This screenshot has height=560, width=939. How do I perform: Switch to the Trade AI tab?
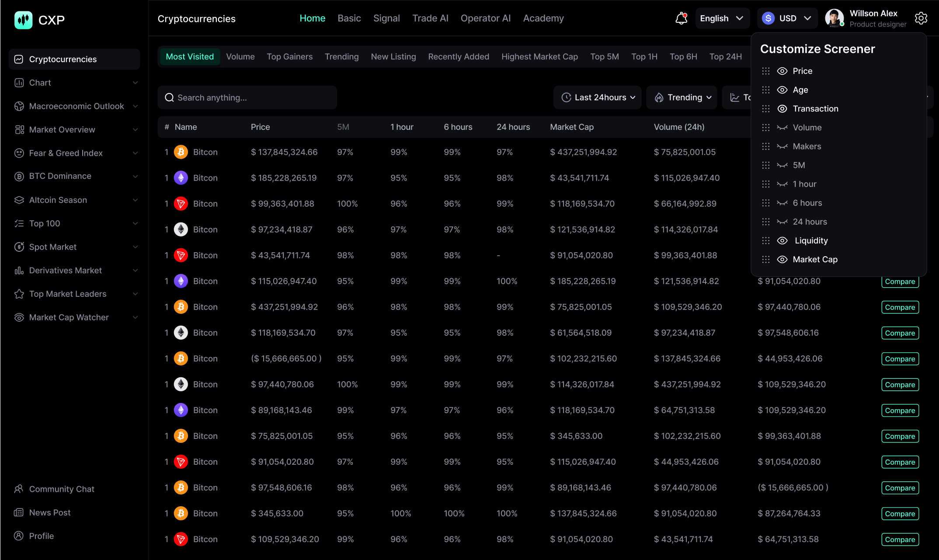point(430,18)
